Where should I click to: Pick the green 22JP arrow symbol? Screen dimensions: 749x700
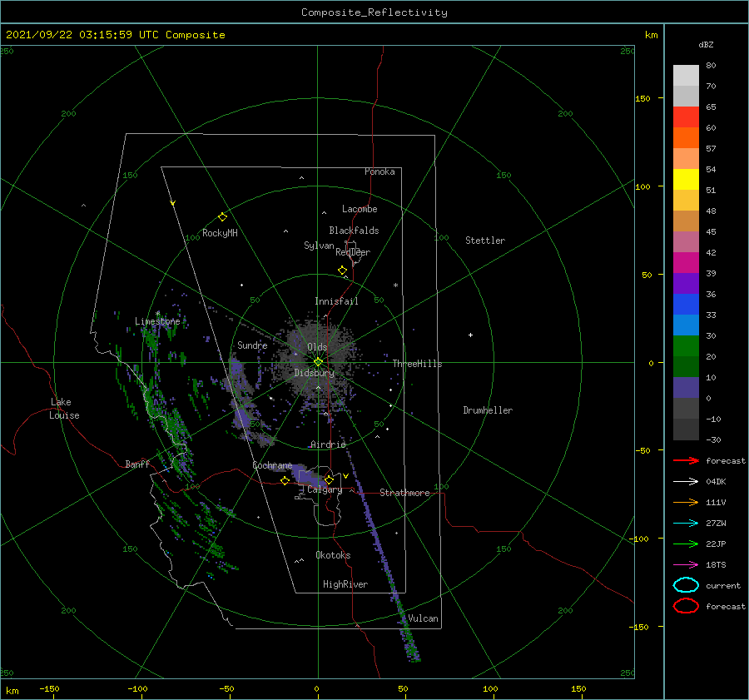686,544
